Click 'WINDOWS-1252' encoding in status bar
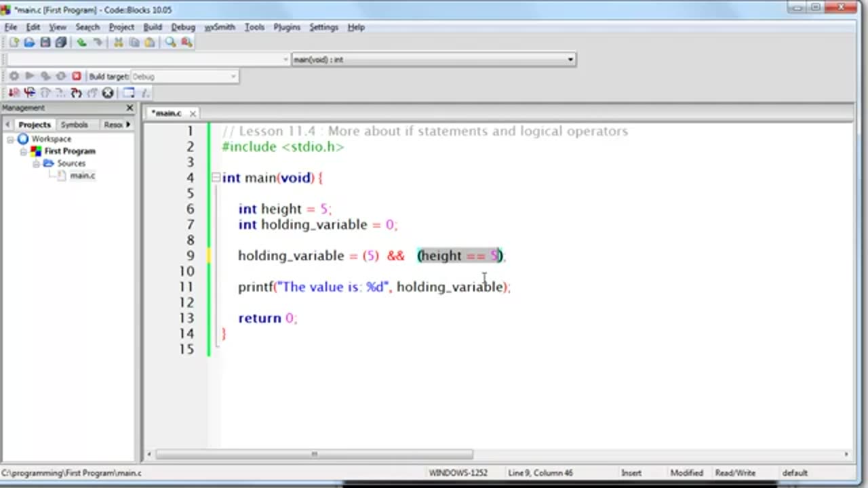 tap(458, 473)
